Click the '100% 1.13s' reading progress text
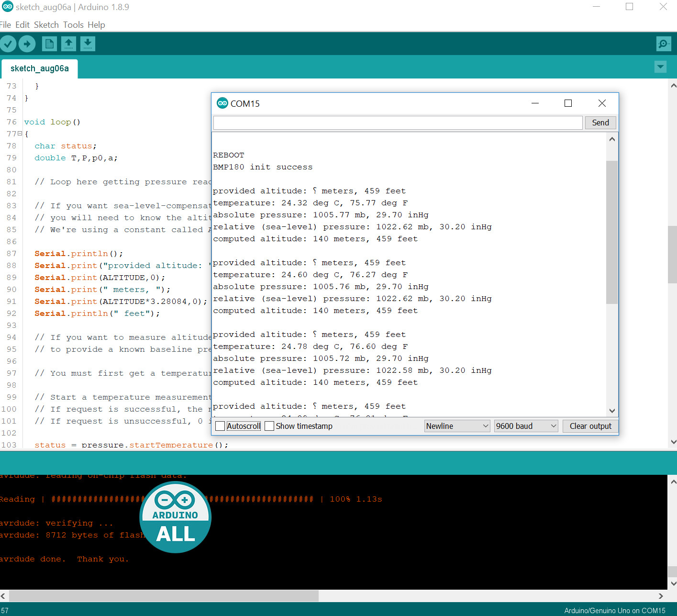 [355, 499]
